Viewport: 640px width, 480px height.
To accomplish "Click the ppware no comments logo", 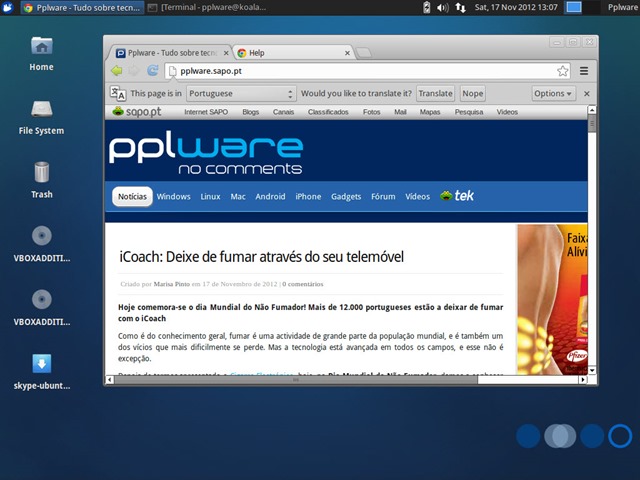I will tap(206, 155).
